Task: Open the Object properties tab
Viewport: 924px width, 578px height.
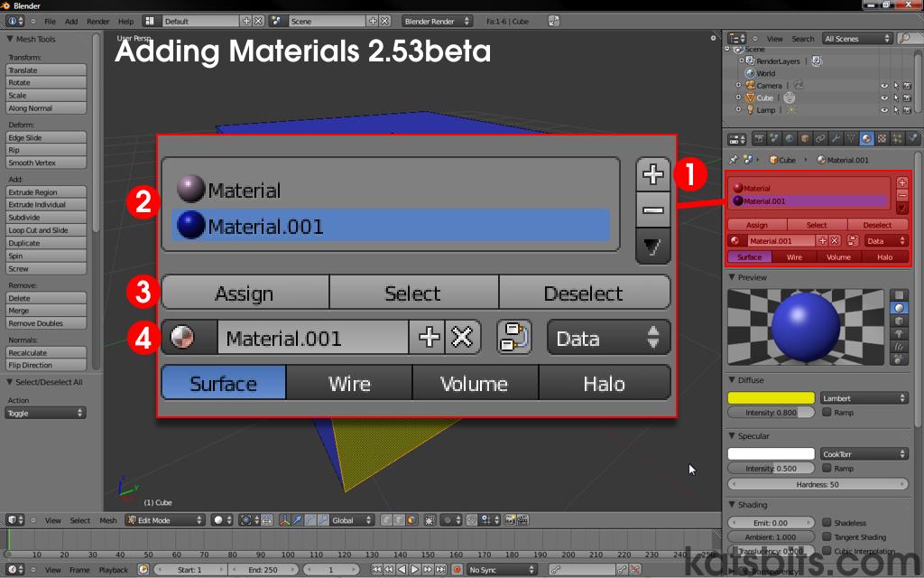Action: coord(805,138)
